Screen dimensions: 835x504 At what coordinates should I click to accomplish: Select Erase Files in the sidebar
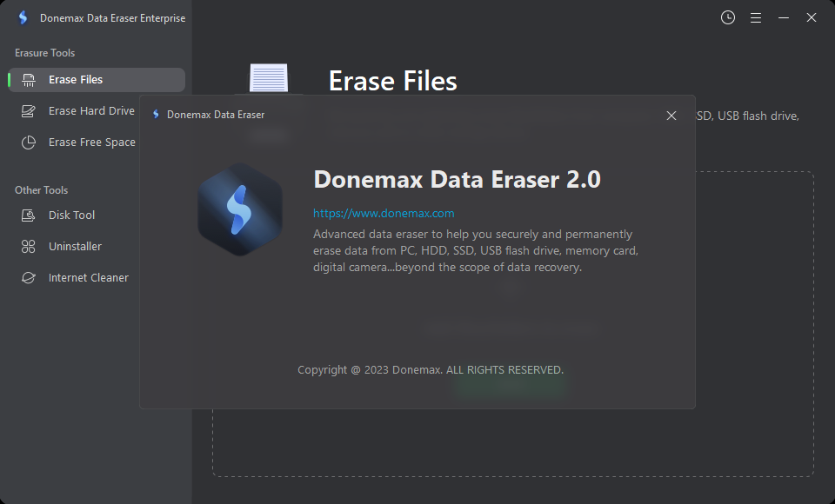point(97,80)
